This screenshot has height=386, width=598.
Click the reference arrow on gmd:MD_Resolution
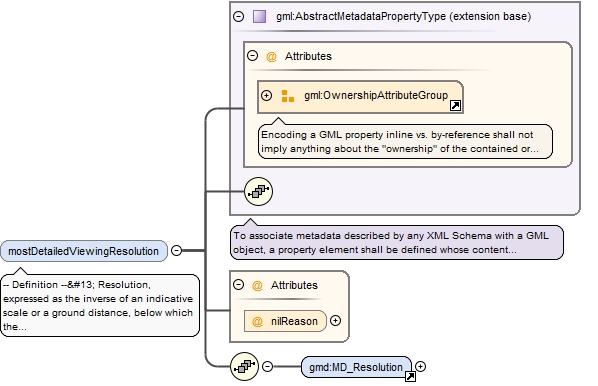click(410, 376)
